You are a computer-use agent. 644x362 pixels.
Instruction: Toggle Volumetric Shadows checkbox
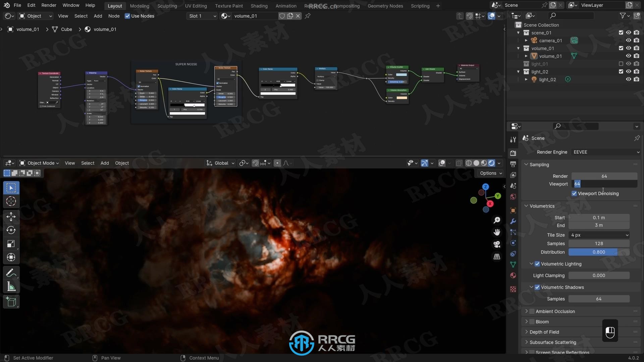(x=537, y=287)
